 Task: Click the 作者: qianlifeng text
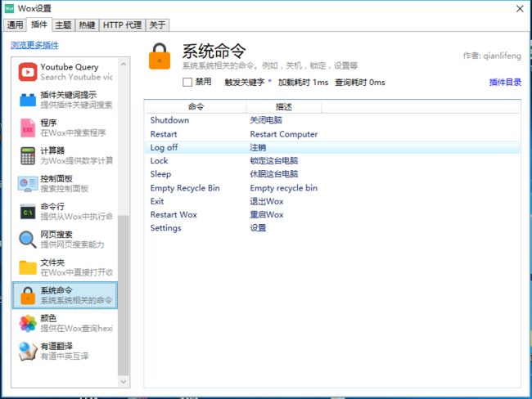pos(492,56)
